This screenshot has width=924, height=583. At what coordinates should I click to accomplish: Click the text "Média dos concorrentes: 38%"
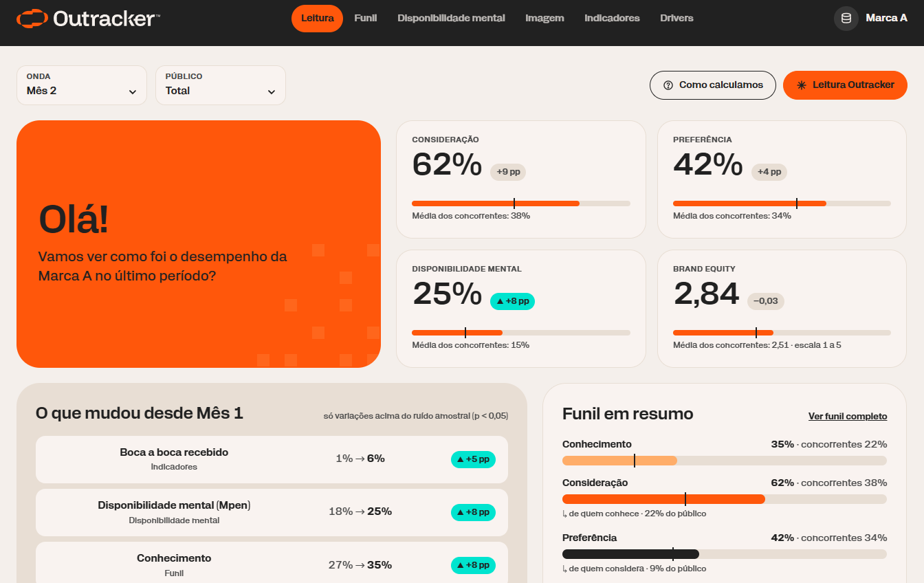(x=471, y=216)
